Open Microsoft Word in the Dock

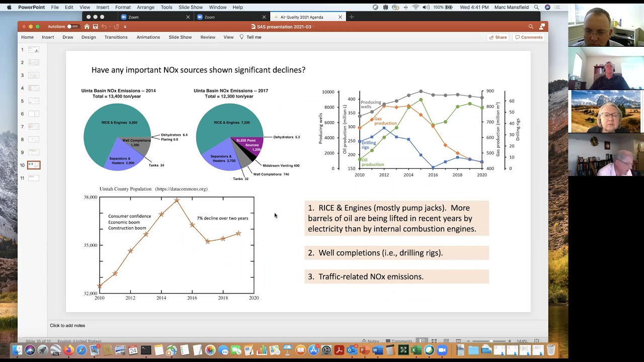click(x=378, y=350)
